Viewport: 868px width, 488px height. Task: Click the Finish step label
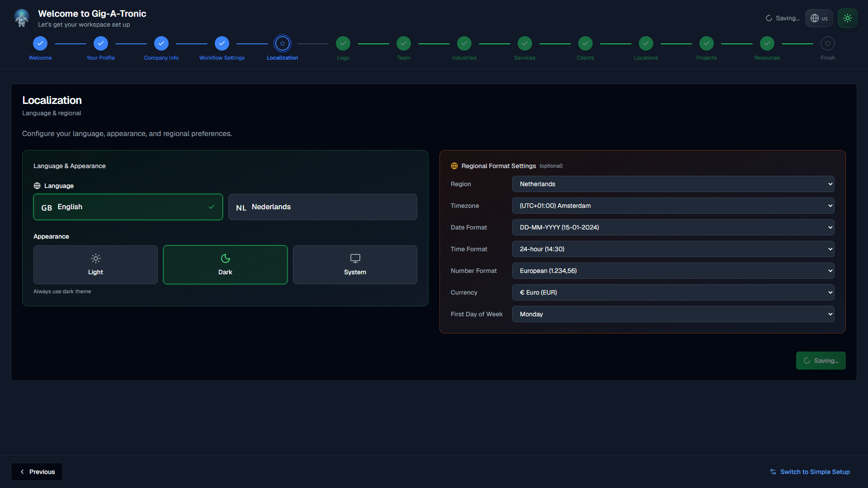coord(828,58)
